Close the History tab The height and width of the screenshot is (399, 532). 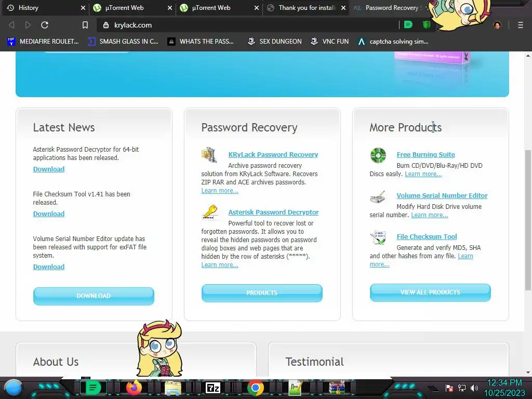tap(83, 7)
